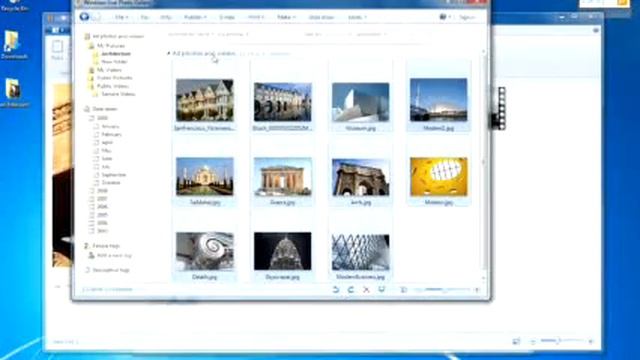The width and height of the screenshot is (640, 360).
Task: Open the second folder icon on desktop
Action: click(x=13, y=93)
